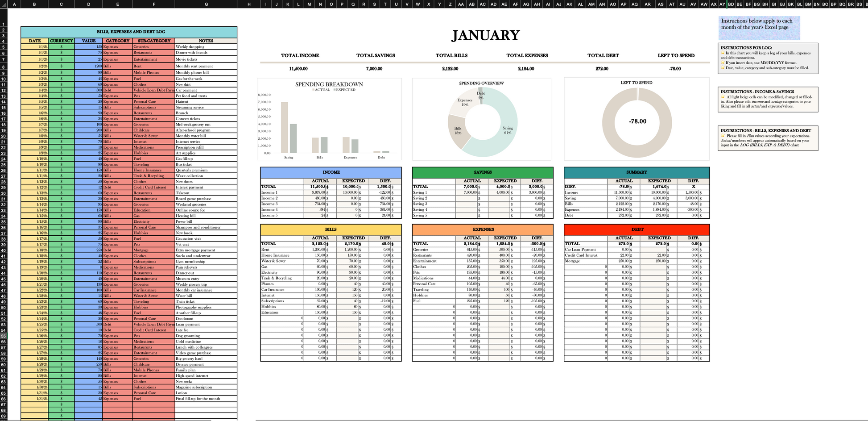Click the CURRENCY column heading in the log
The width and height of the screenshot is (868, 421).
tap(62, 41)
